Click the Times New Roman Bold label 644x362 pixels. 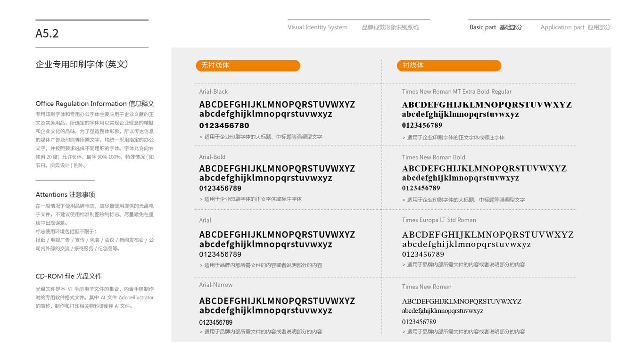[x=433, y=157]
